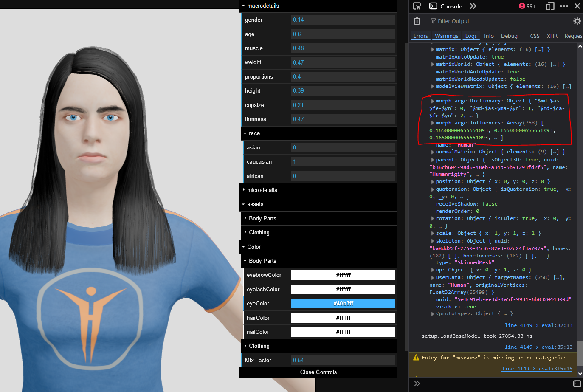Expand morphTargetDictionary object in console
This screenshot has width=583, height=392.
point(432,101)
